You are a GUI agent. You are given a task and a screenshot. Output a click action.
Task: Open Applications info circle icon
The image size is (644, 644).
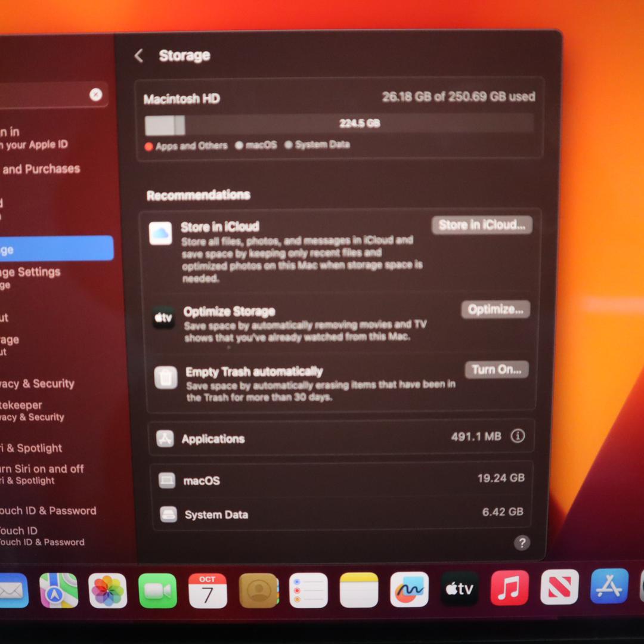pyautogui.click(x=518, y=436)
